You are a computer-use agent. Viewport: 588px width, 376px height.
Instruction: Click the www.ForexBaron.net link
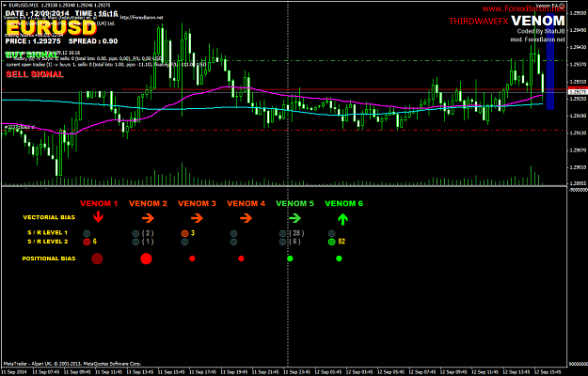(523, 8)
